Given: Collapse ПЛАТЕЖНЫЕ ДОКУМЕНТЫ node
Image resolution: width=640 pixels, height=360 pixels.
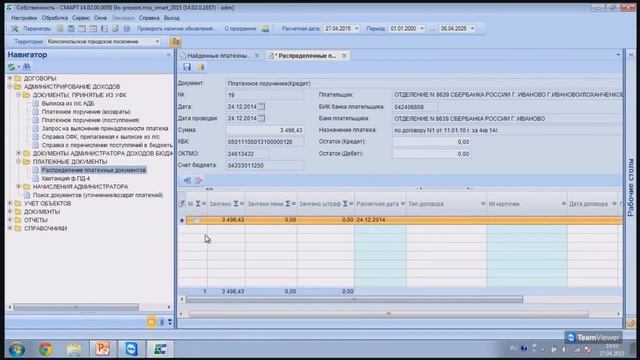Looking at the screenshot, I should point(18,162).
